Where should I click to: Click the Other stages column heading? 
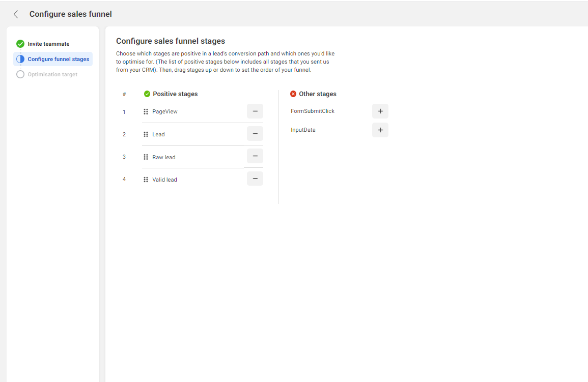coord(318,94)
